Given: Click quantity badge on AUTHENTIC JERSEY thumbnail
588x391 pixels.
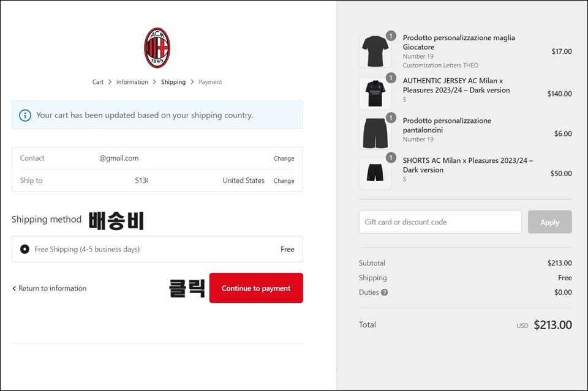Looking at the screenshot, I should coord(391,78).
